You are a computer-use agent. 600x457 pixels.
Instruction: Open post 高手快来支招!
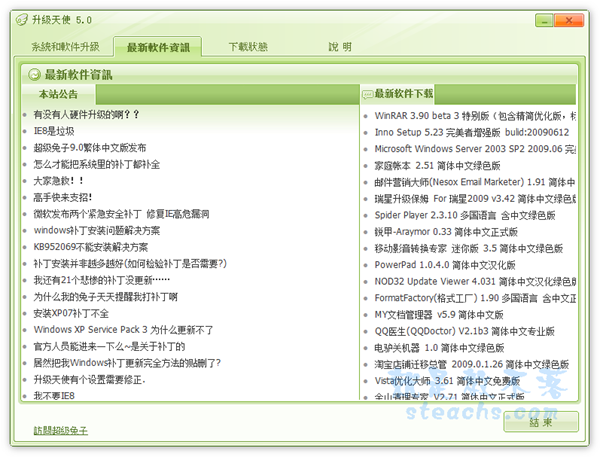pos(63,197)
